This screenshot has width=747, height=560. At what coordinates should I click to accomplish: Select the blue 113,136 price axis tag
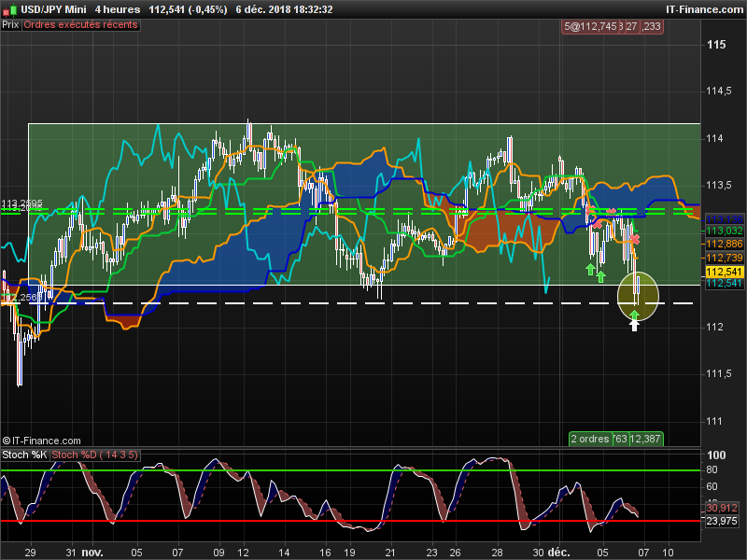point(725,219)
